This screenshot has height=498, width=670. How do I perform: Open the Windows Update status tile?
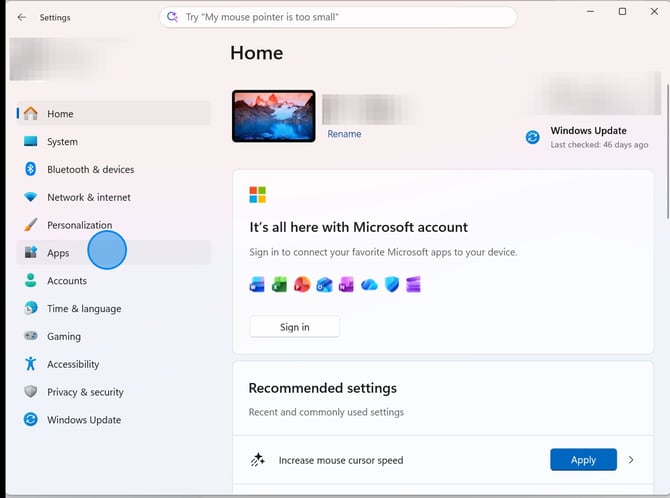point(588,137)
